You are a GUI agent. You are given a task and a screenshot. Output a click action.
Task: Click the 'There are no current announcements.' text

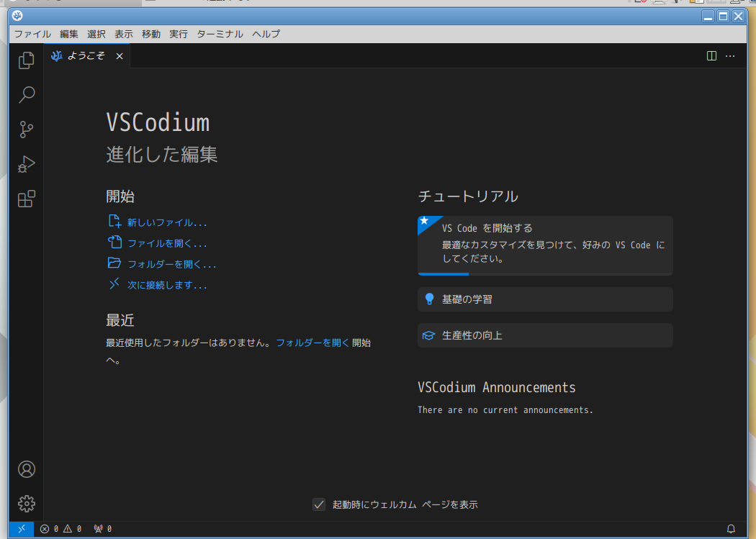(x=505, y=410)
